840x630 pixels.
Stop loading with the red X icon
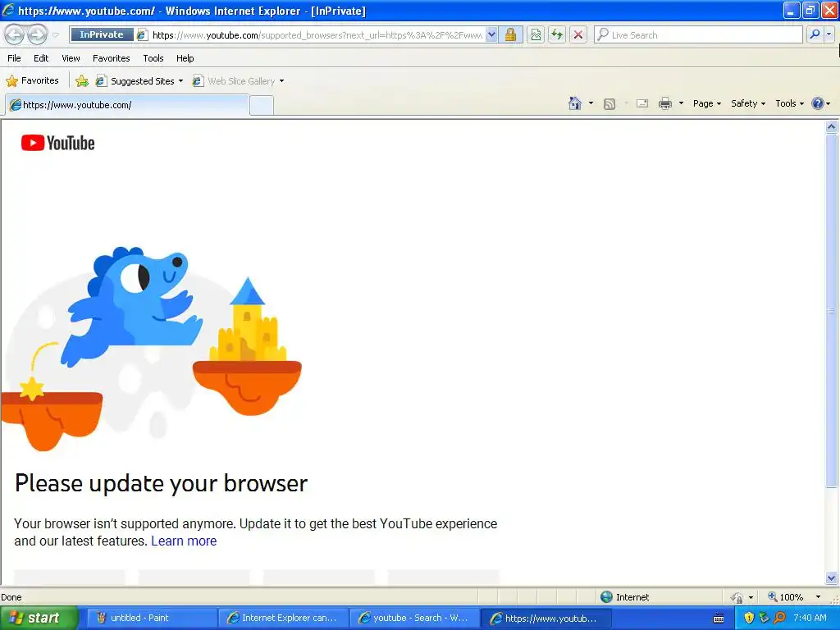578,34
